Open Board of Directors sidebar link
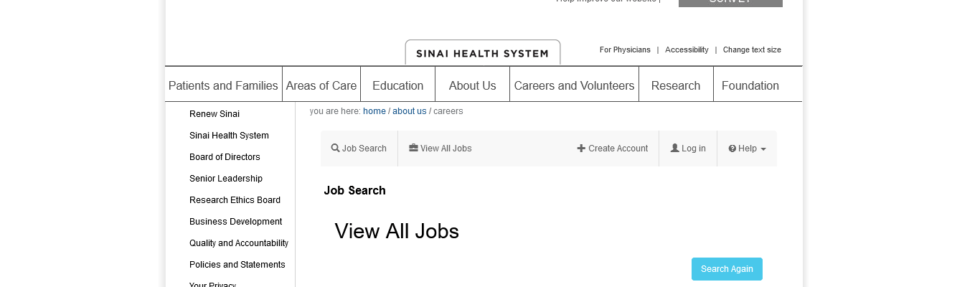The image size is (980, 287). [x=225, y=157]
